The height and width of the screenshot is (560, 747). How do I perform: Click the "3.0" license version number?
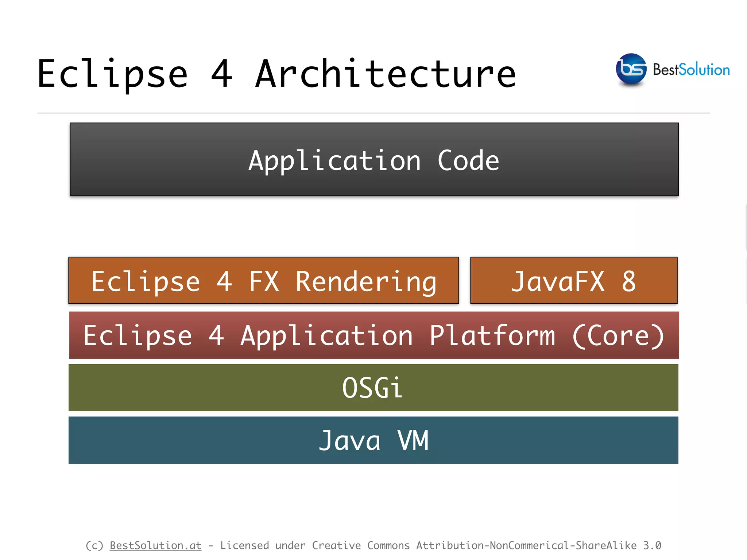point(652,545)
